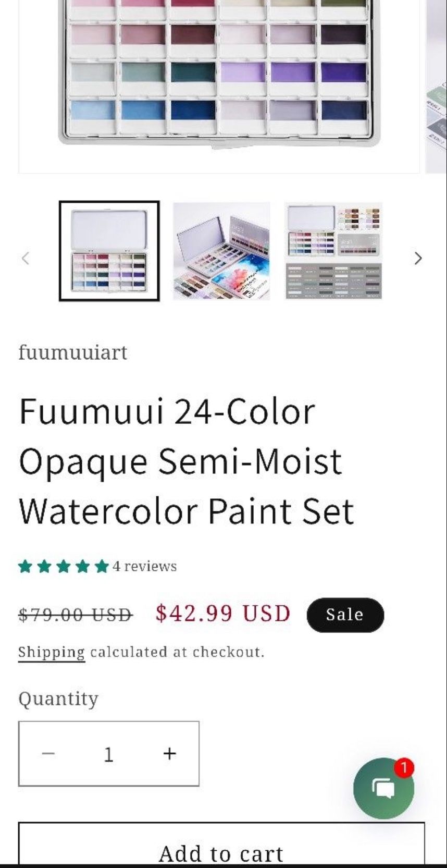
Task: Click the Sale badge
Action: 345,615
